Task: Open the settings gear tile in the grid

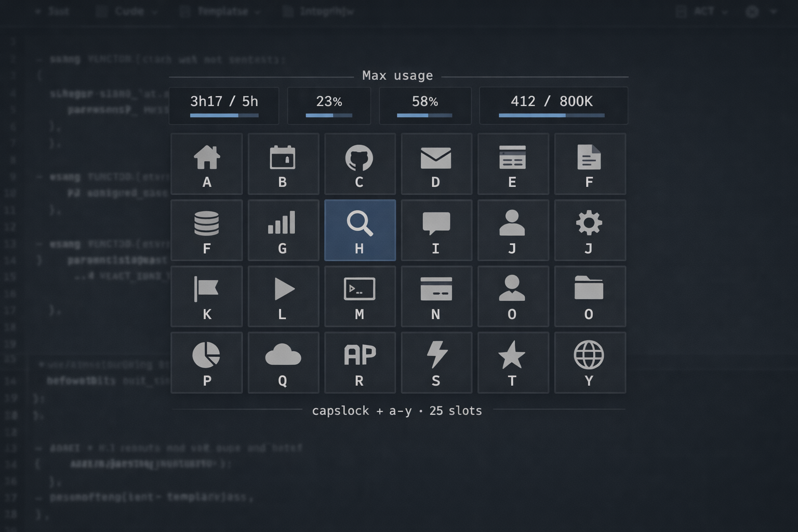Action: tap(589, 230)
